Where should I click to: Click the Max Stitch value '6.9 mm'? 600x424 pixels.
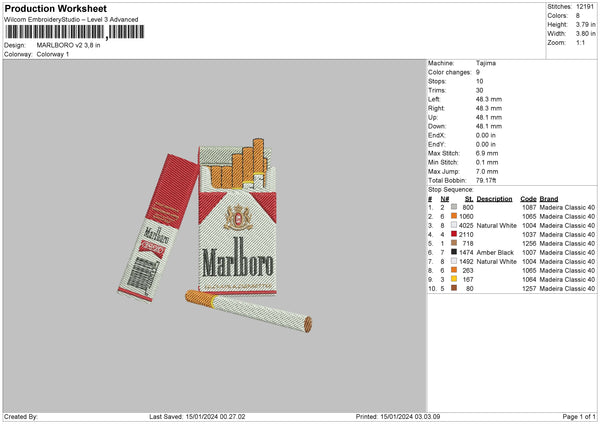pos(487,153)
